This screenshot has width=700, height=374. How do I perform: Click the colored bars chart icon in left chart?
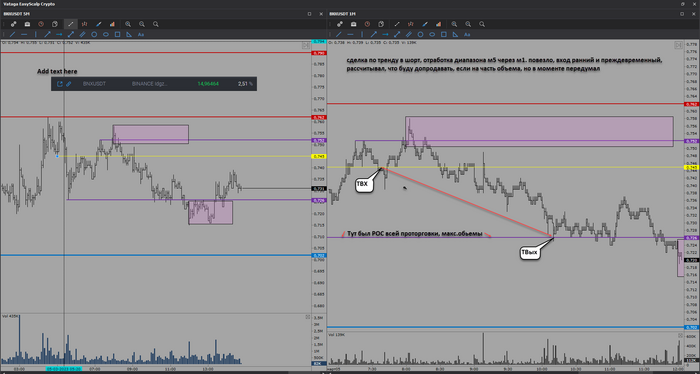tap(112, 24)
